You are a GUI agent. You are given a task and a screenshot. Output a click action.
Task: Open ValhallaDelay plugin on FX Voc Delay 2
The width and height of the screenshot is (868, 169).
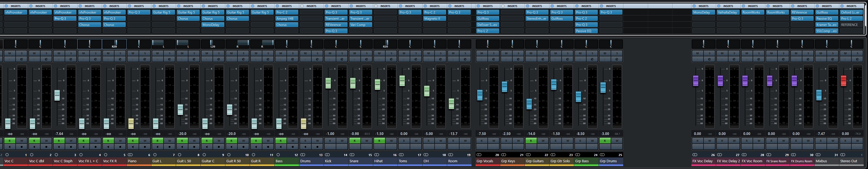(728, 12)
